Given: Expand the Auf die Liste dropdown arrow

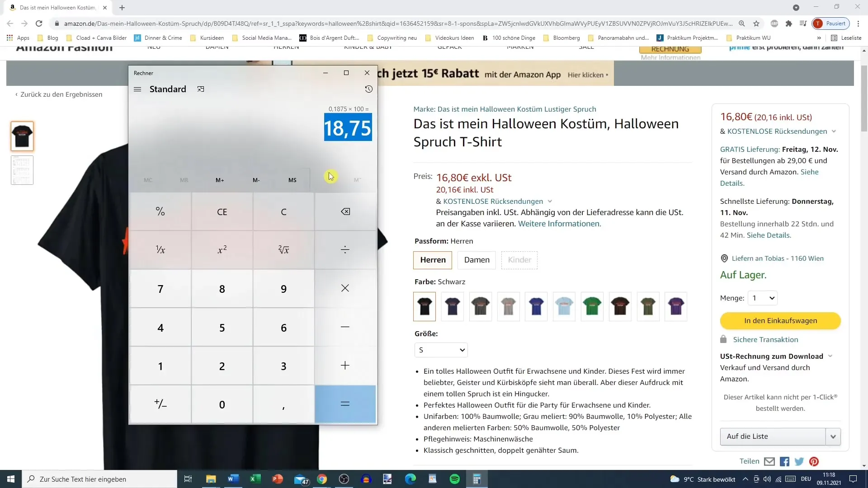Looking at the screenshot, I should (833, 436).
